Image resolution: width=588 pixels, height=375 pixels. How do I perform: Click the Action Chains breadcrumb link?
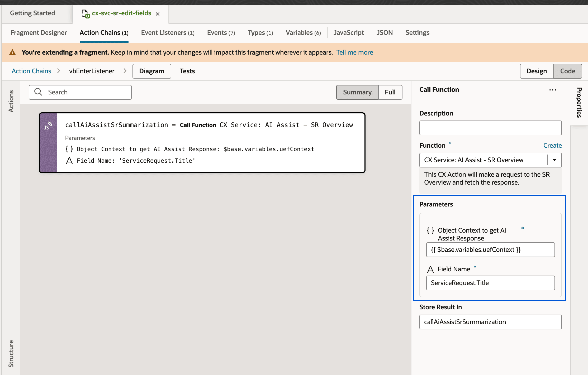point(31,71)
